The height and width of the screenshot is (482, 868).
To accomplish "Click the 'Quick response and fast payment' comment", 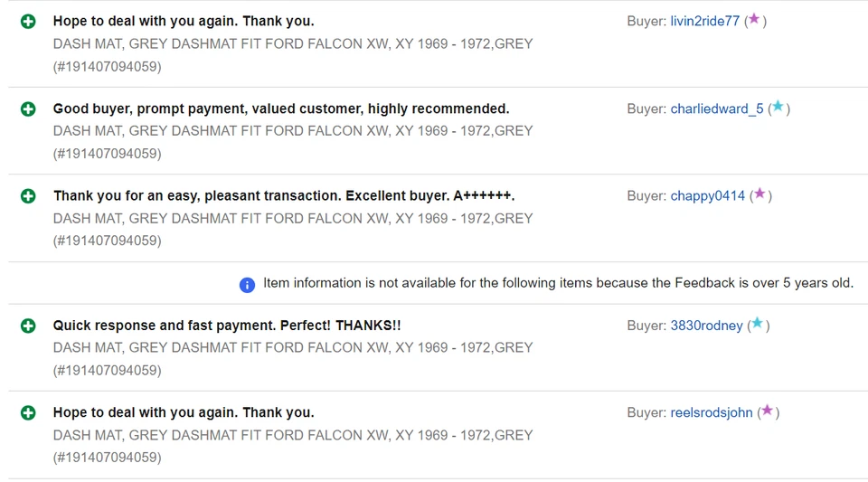I will click(x=226, y=326).
